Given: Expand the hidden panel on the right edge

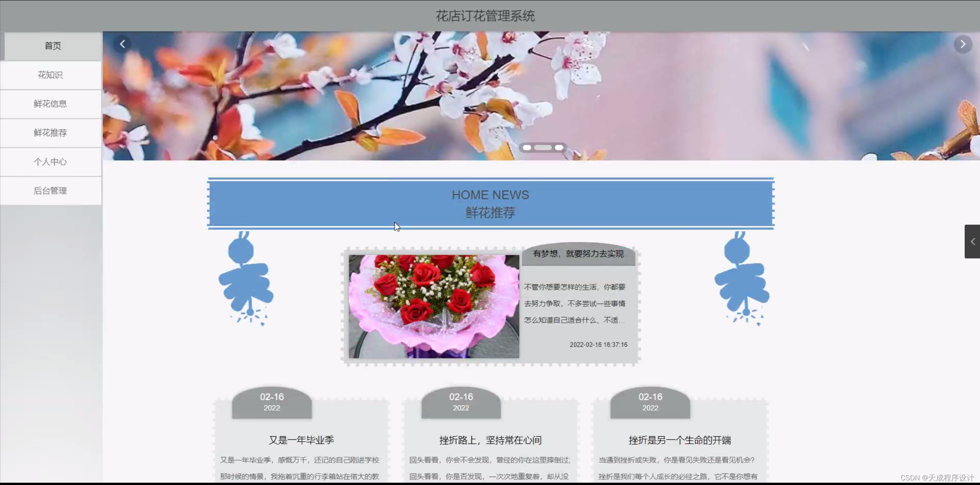Looking at the screenshot, I should (972, 242).
